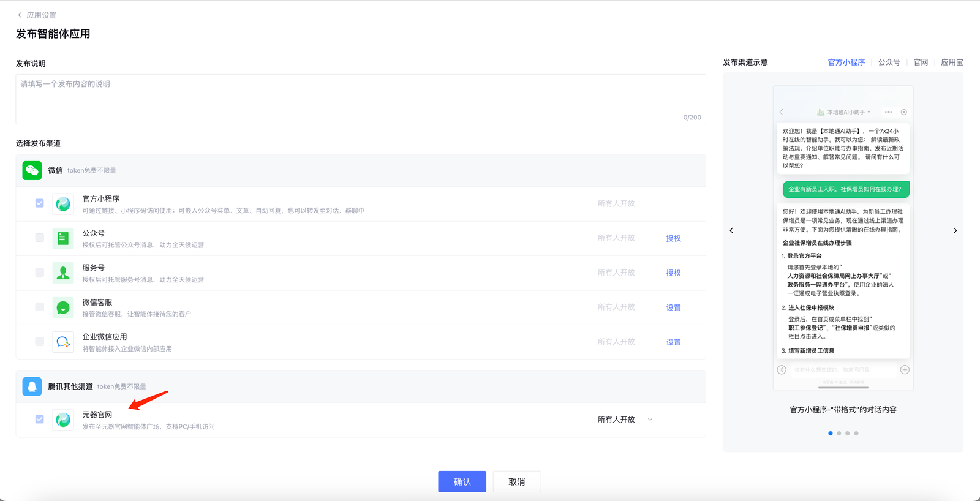Click the 元器官网 channel icon
980x501 pixels.
coord(63,420)
